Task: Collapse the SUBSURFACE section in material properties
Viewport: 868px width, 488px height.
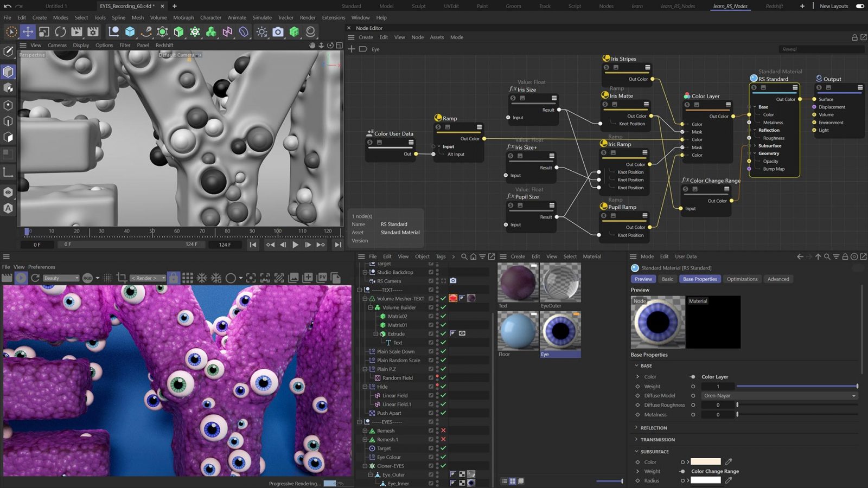Action: [636, 451]
